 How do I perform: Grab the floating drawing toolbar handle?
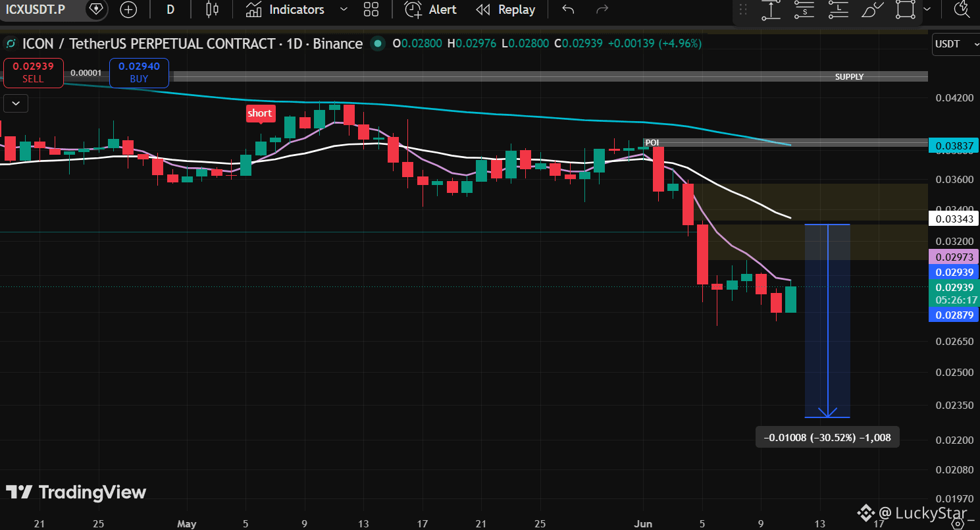click(x=744, y=9)
